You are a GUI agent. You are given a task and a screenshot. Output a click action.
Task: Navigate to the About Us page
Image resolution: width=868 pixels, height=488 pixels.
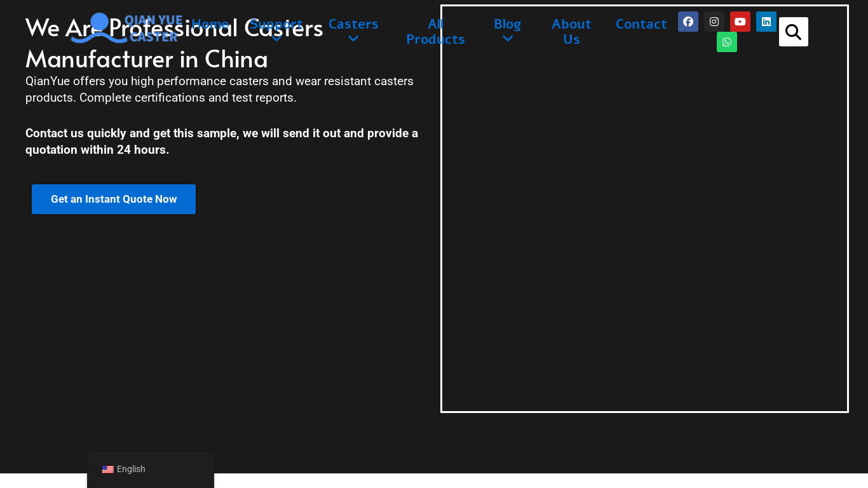[x=571, y=32]
